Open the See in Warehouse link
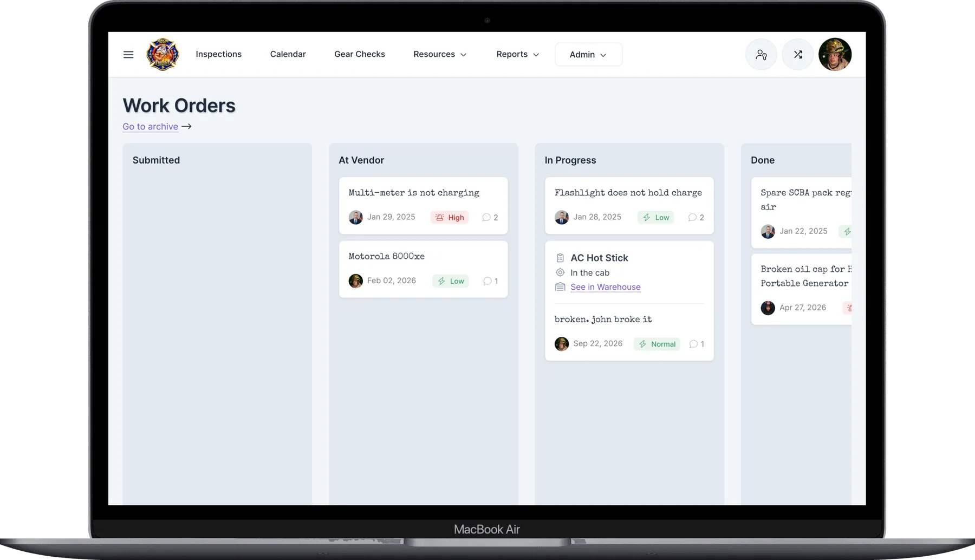 point(606,287)
